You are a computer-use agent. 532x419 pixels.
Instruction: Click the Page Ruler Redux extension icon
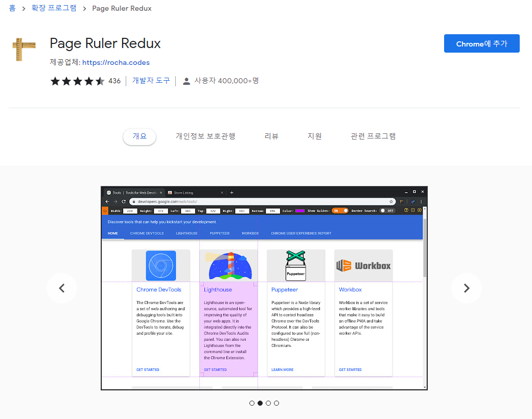click(24, 50)
